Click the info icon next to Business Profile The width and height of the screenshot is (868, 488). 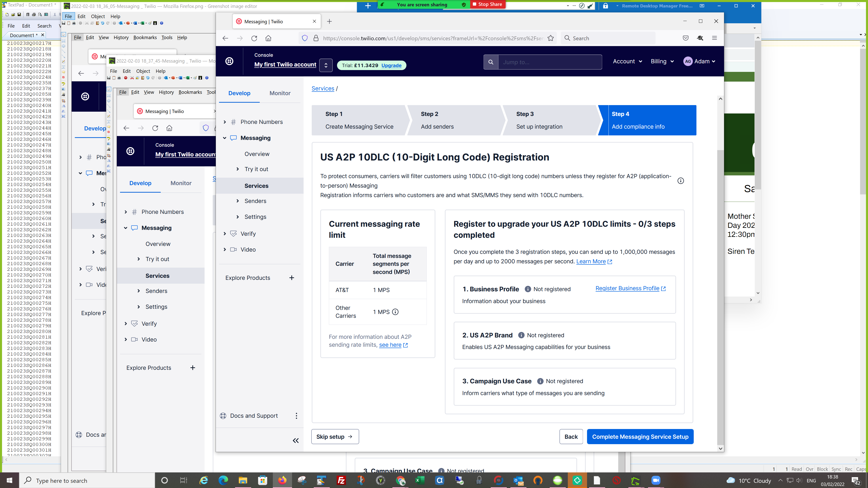[528, 289]
